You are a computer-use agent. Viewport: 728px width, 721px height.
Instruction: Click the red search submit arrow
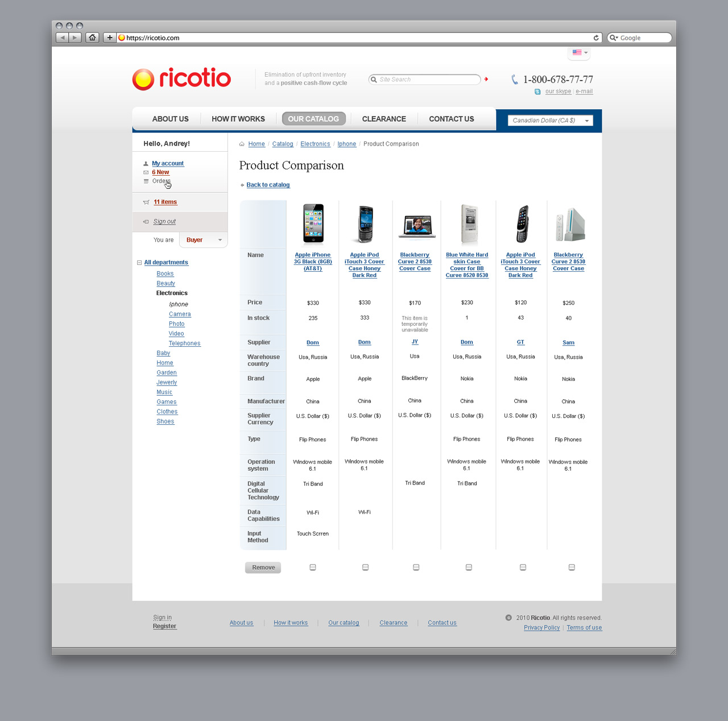(x=486, y=79)
